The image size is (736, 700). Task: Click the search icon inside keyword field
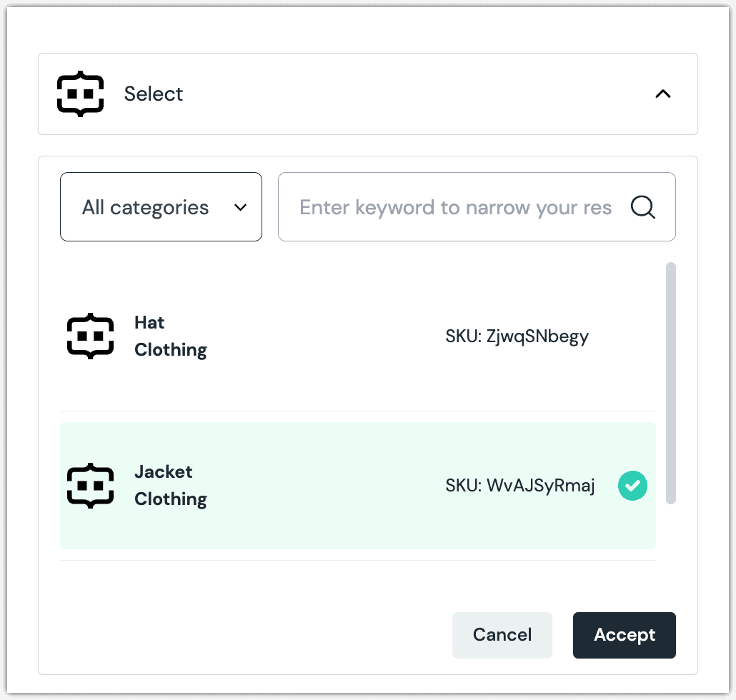pyautogui.click(x=642, y=207)
